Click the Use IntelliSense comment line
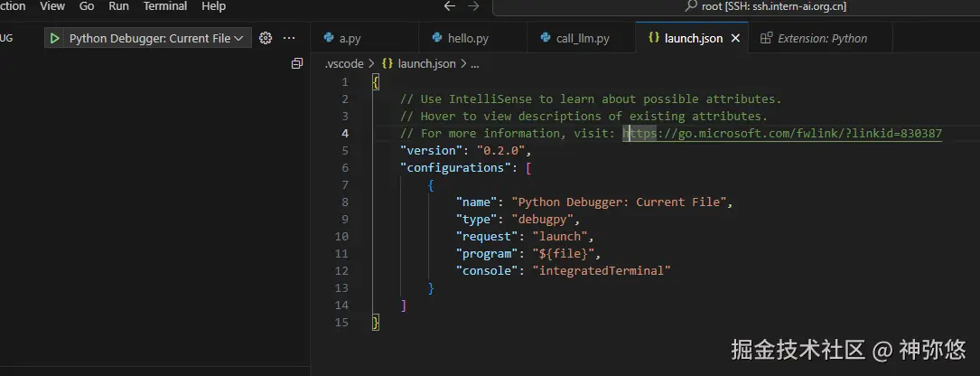 (592, 99)
